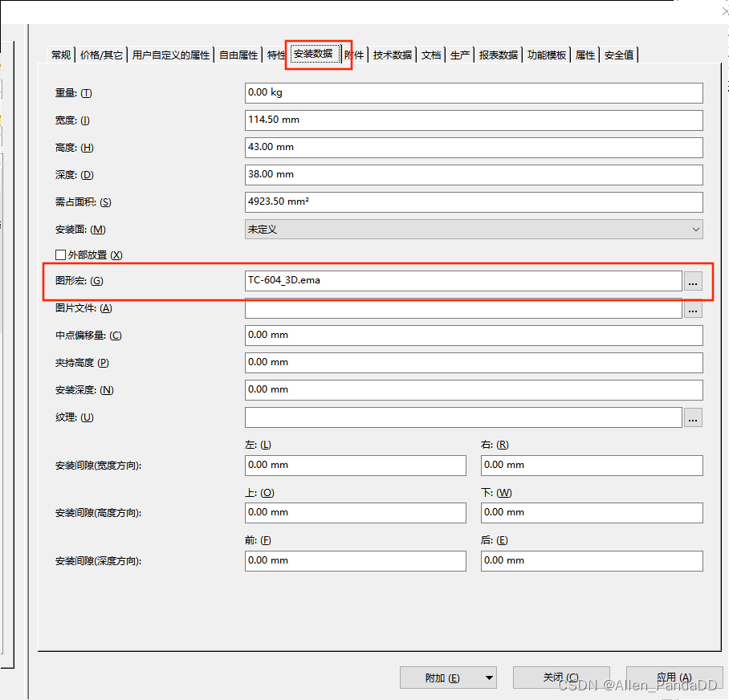Screen dimensions: 729x700
Task: Click the 关闭 button
Action: [560, 678]
